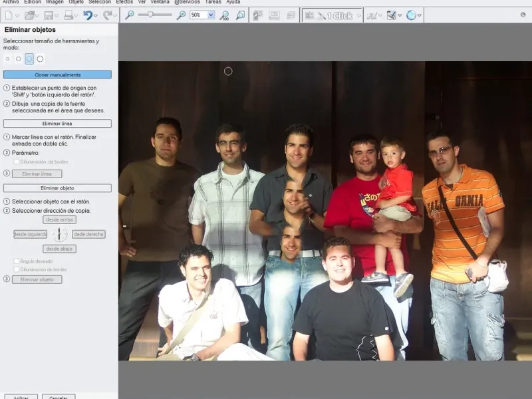Click the grayed layers stack icon

tap(291, 15)
